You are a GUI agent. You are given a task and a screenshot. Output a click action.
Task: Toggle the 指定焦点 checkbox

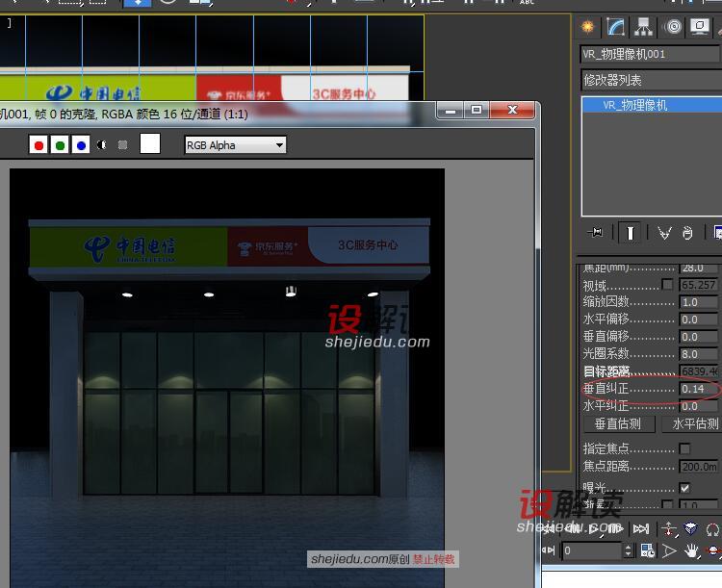684,448
